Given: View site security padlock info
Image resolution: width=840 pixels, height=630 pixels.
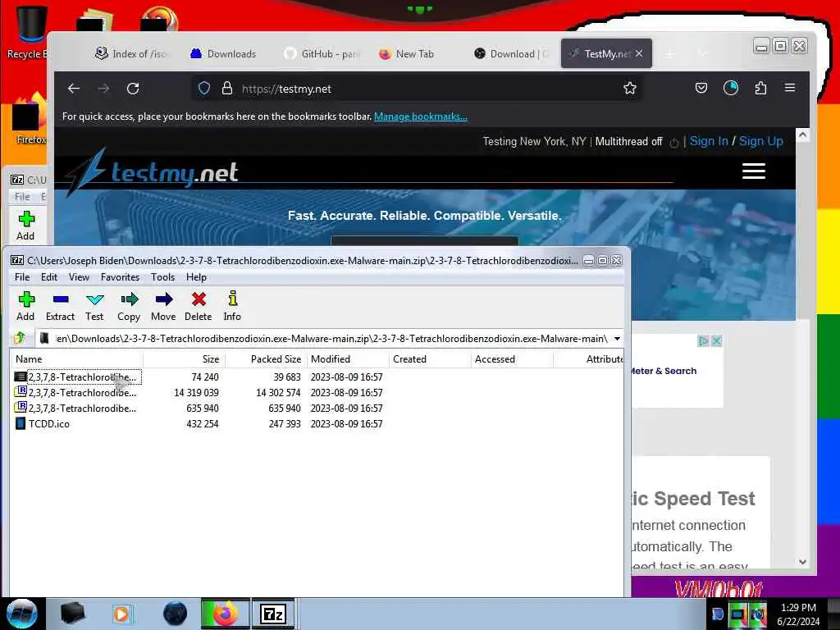Looking at the screenshot, I should pos(227,89).
